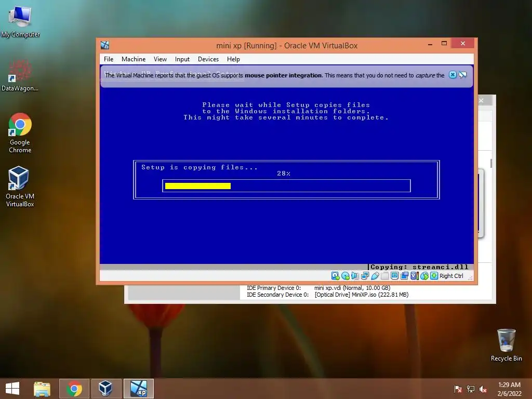
Task: Click the keyboard capture green arrow icon
Action: click(434, 276)
